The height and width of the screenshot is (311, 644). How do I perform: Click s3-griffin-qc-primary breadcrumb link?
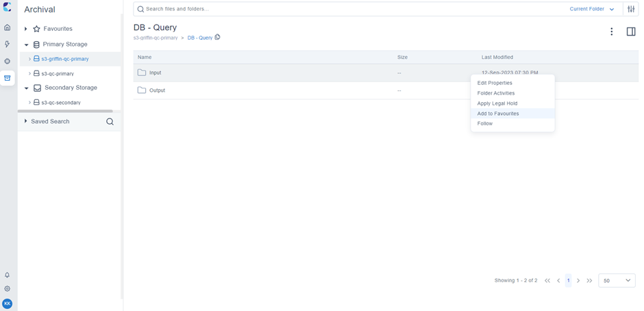tap(156, 38)
